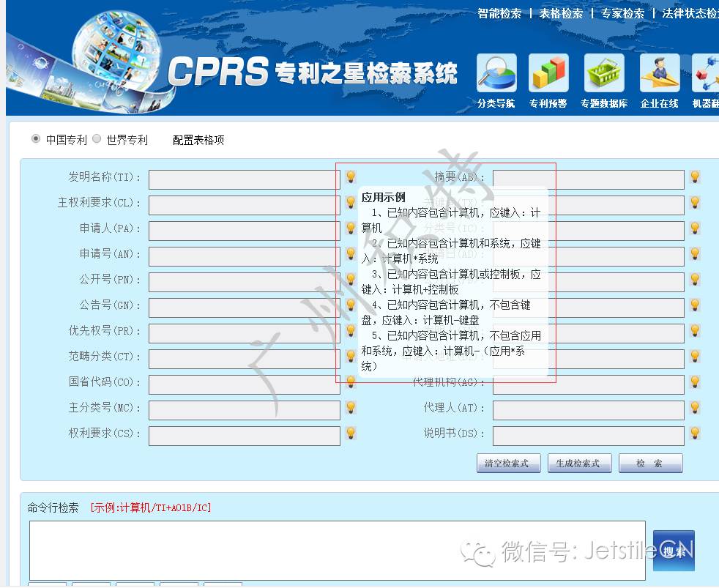Switch to 表格检索 menu item

[561, 13]
